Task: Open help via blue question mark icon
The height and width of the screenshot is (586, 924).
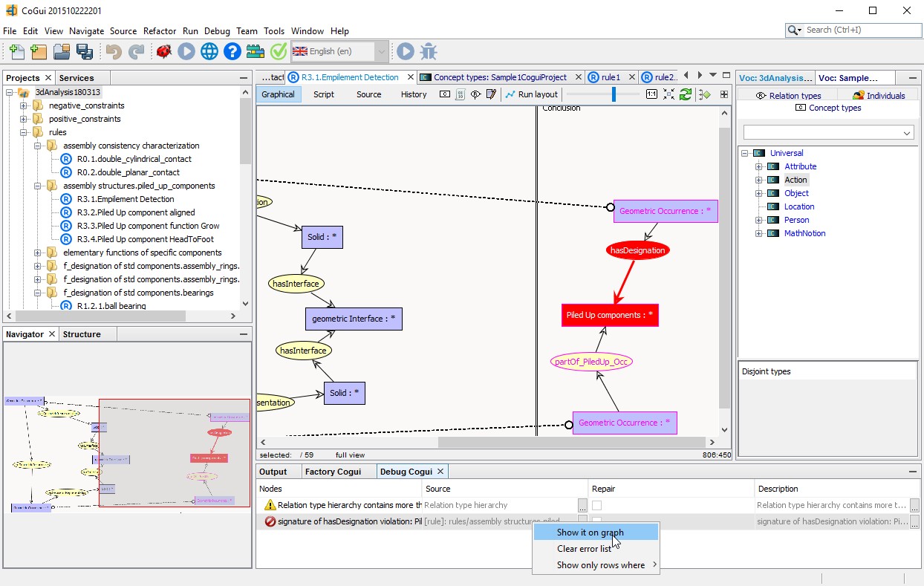Action: point(232,51)
